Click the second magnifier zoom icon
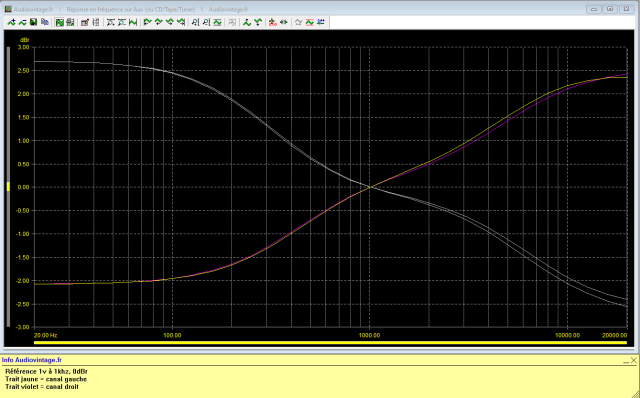 (207, 22)
